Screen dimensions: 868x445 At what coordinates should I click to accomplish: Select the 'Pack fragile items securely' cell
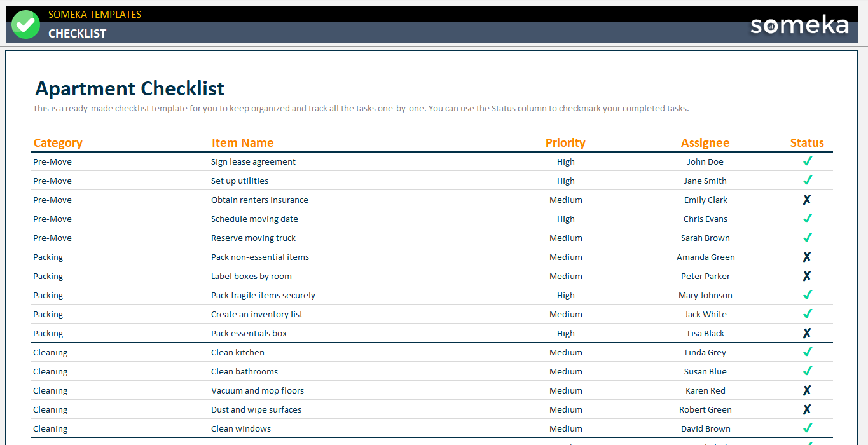pyautogui.click(x=263, y=295)
